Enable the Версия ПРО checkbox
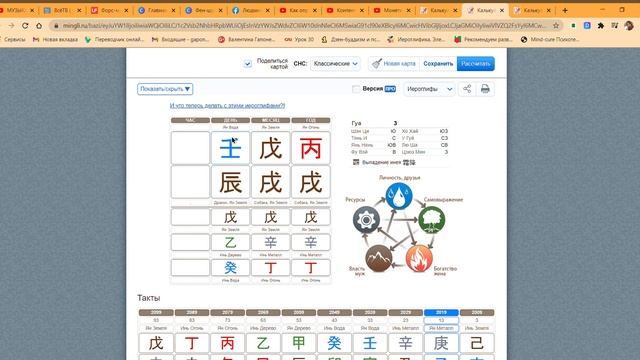 356,89
